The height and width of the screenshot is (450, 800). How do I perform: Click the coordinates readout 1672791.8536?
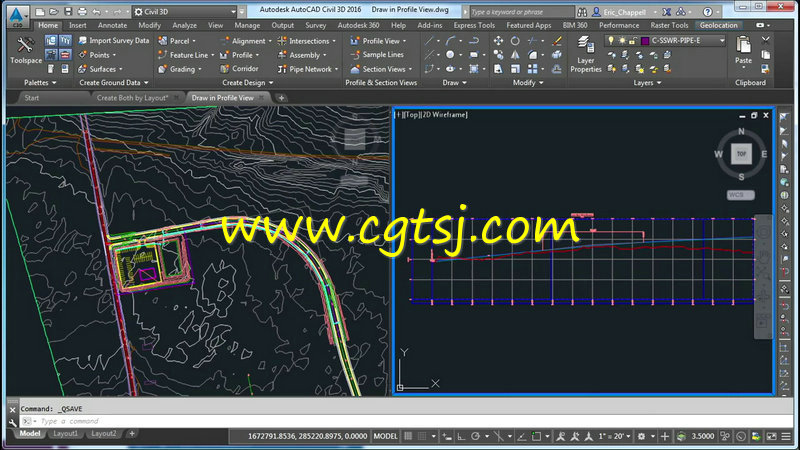click(307, 436)
